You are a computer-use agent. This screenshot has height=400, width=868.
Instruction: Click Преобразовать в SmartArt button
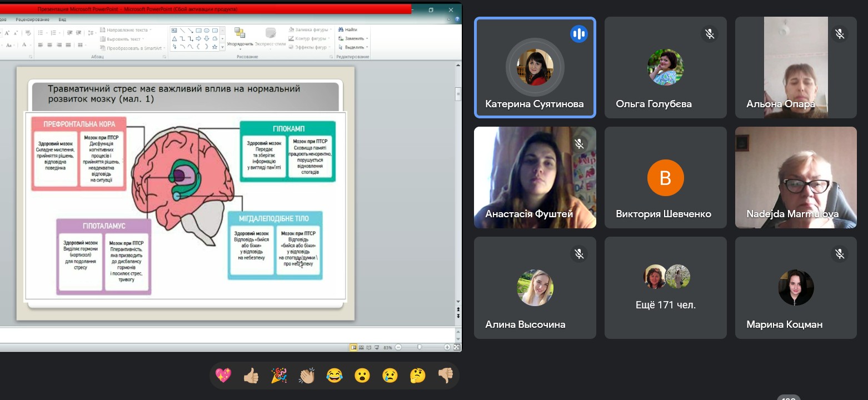point(131,48)
